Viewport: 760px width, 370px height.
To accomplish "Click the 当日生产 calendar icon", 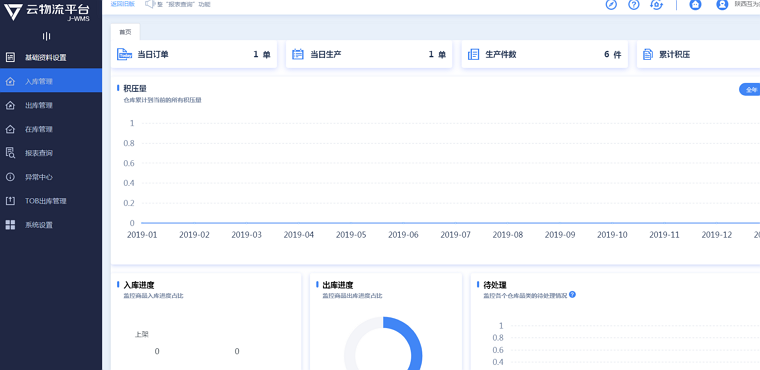I will pos(298,54).
